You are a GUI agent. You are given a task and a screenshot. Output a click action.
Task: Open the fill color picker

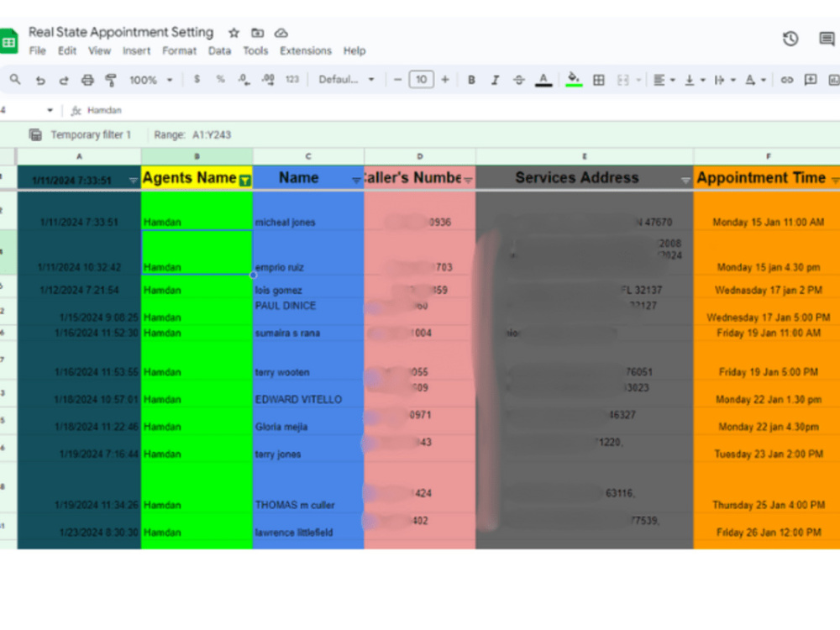(574, 80)
